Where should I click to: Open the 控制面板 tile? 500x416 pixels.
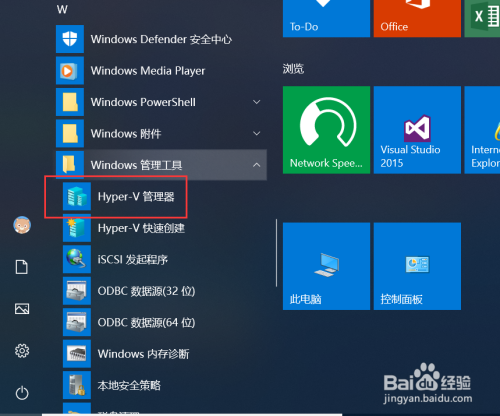pos(417,266)
